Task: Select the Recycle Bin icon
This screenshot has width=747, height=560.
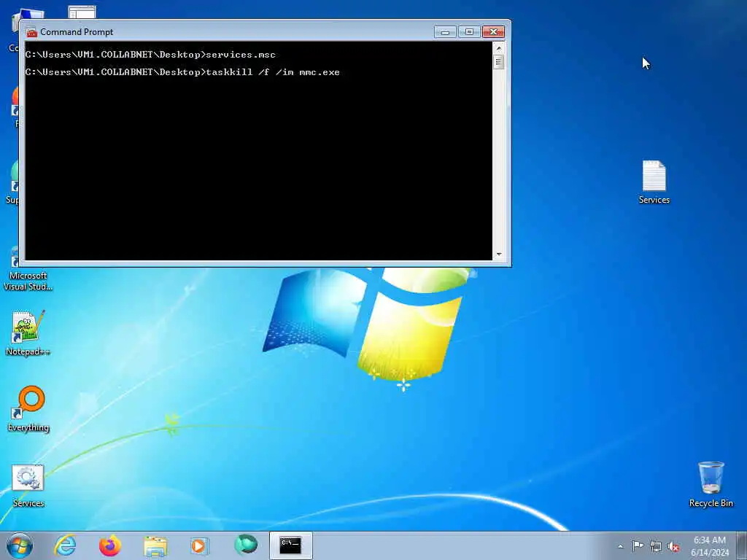Action: [x=711, y=484]
